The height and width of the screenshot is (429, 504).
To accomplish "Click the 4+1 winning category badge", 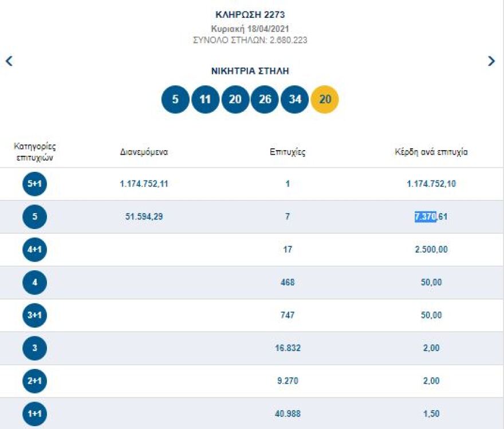I will coord(33,250).
